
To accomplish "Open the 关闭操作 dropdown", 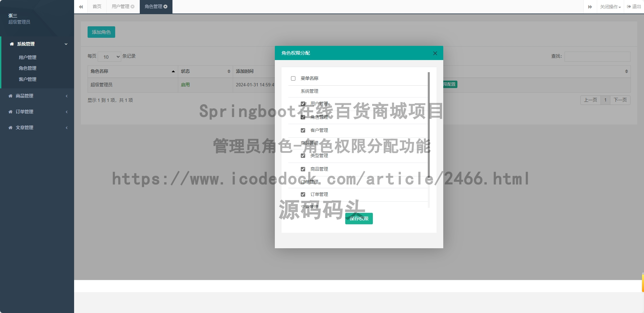I will pyautogui.click(x=610, y=7).
